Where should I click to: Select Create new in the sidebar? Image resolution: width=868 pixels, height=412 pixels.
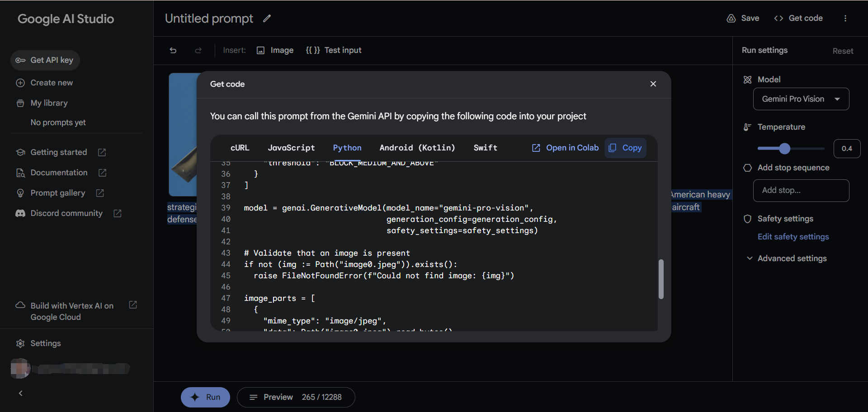tap(45, 83)
